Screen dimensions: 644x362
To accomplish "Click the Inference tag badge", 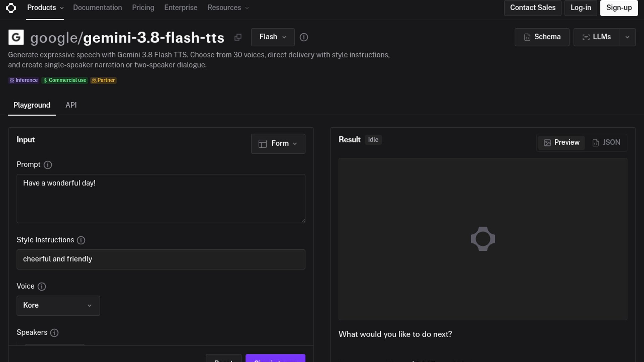I will point(24,80).
